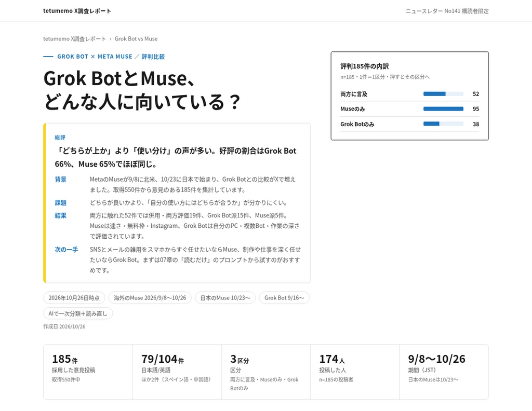Open the tetumemo X調査レポート header title

coord(77,11)
